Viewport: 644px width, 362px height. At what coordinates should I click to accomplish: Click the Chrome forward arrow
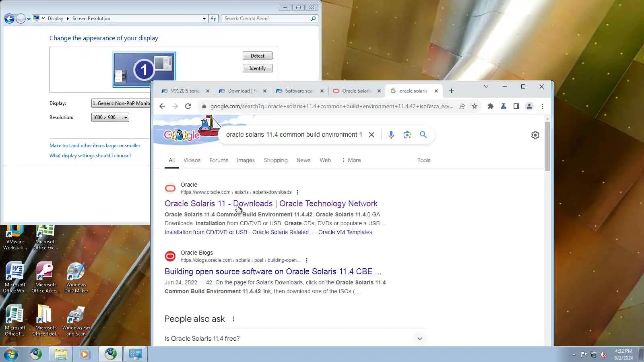click(x=175, y=106)
